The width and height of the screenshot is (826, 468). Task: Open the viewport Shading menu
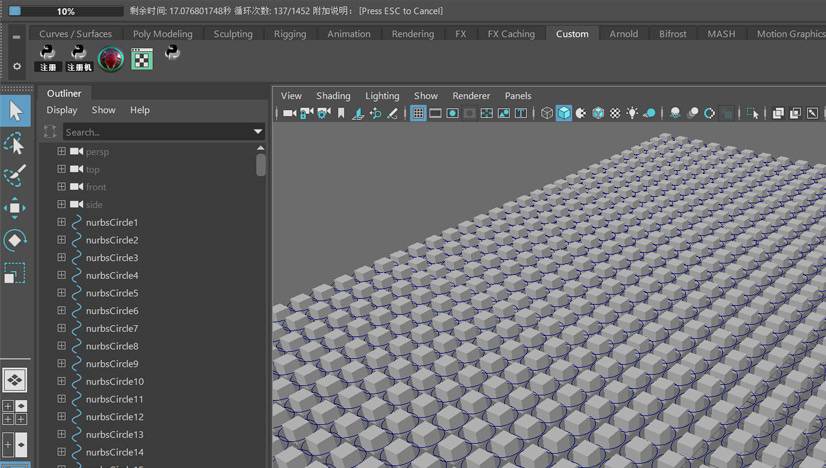pyautogui.click(x=333, y=96)
